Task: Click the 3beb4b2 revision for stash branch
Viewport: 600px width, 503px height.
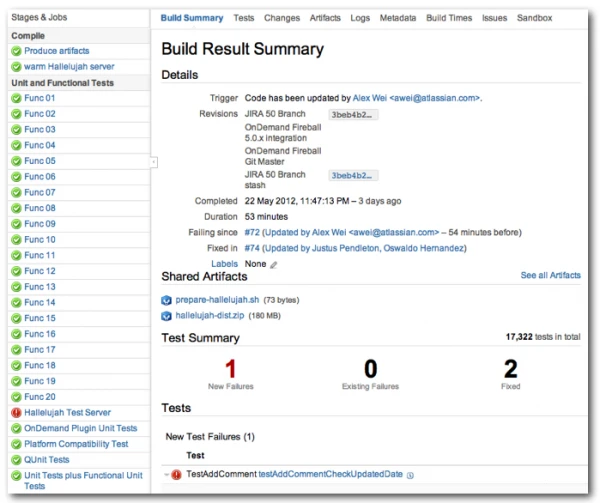Action: (353, 176)
